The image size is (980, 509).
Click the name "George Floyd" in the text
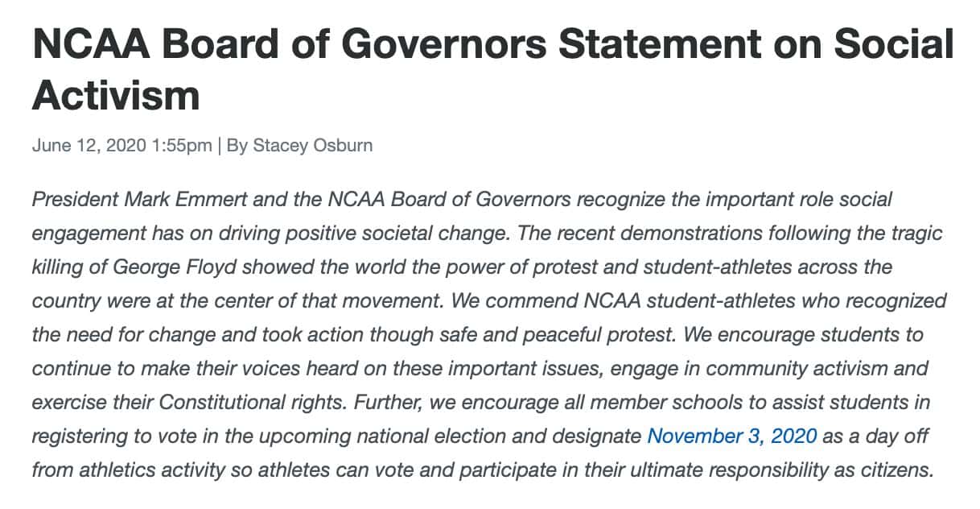pyautogui.click(x=175, y=267)
